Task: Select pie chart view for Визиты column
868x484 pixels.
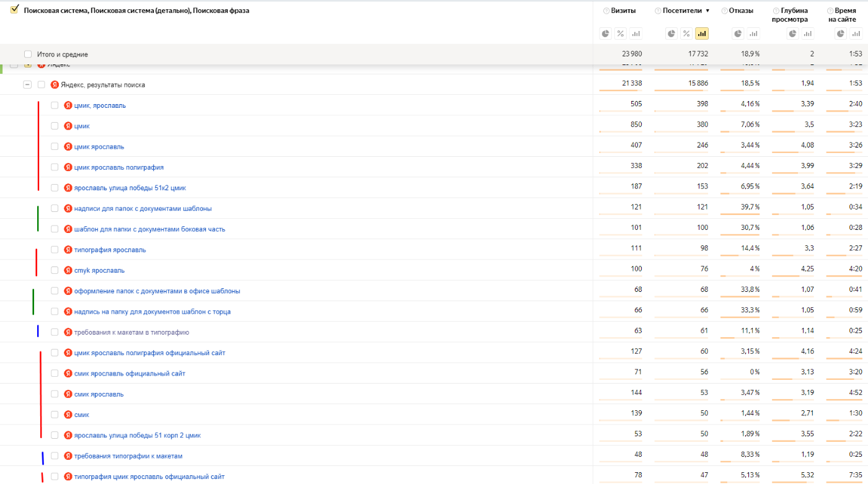Action: [x=605, y=33]
